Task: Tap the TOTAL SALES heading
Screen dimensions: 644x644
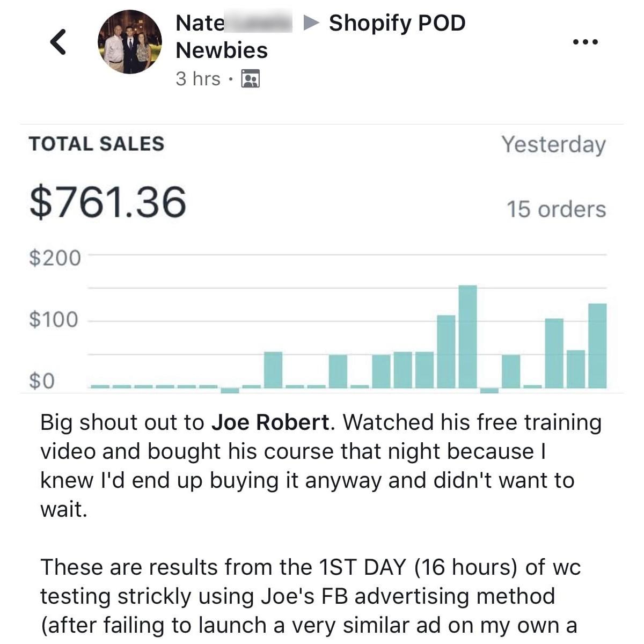Action: point(97,144)
